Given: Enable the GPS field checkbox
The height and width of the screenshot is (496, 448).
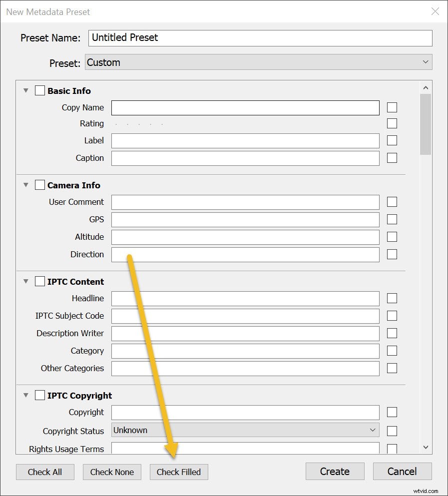Looking at the screenshot, I should click(x=392, y=219).
